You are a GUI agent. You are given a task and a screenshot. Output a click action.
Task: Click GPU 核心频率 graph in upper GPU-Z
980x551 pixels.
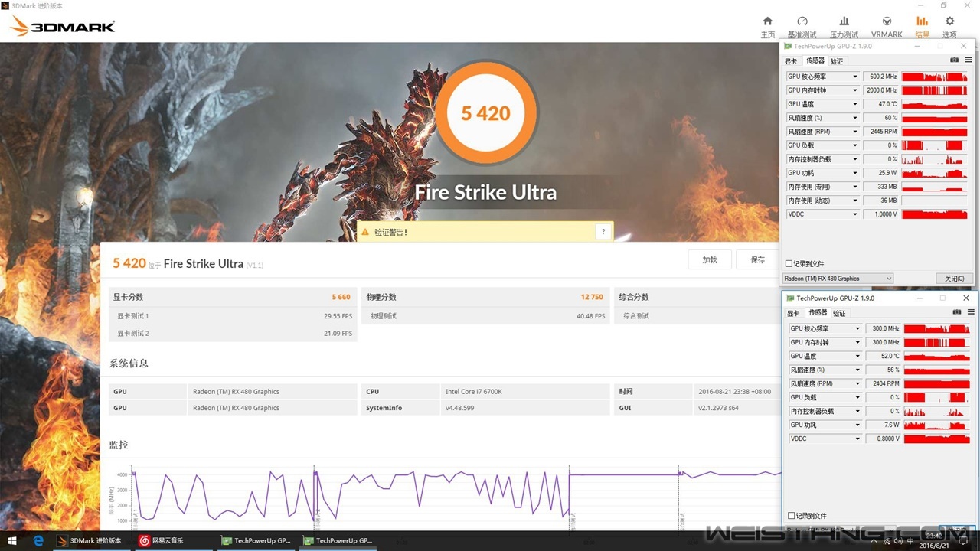tap(935, 77)
